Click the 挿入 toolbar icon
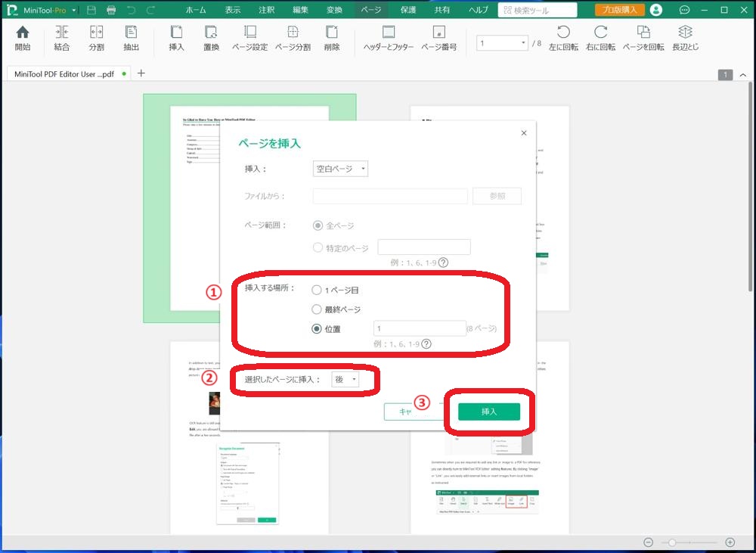The height and width of the screenshot is (553, 756). pos(176,38)
